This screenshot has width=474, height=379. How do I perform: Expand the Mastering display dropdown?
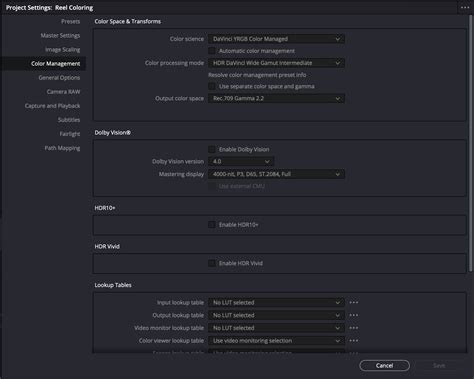[276, 174]
